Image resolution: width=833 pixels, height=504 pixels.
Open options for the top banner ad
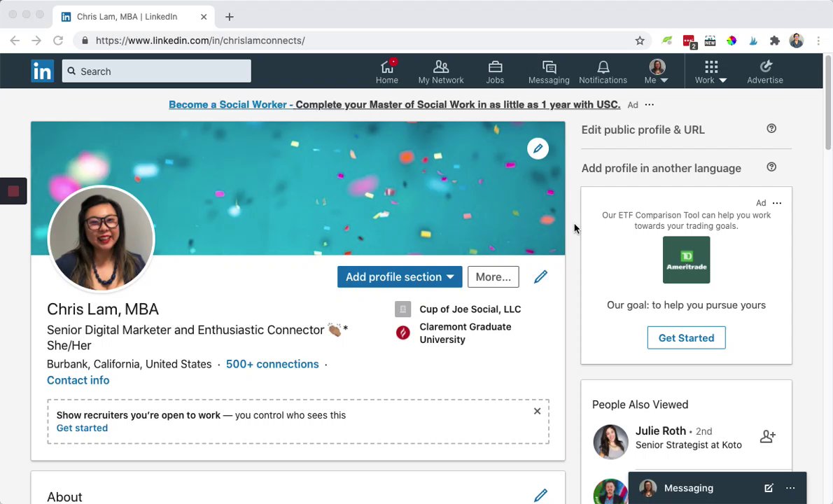(649, 104)
